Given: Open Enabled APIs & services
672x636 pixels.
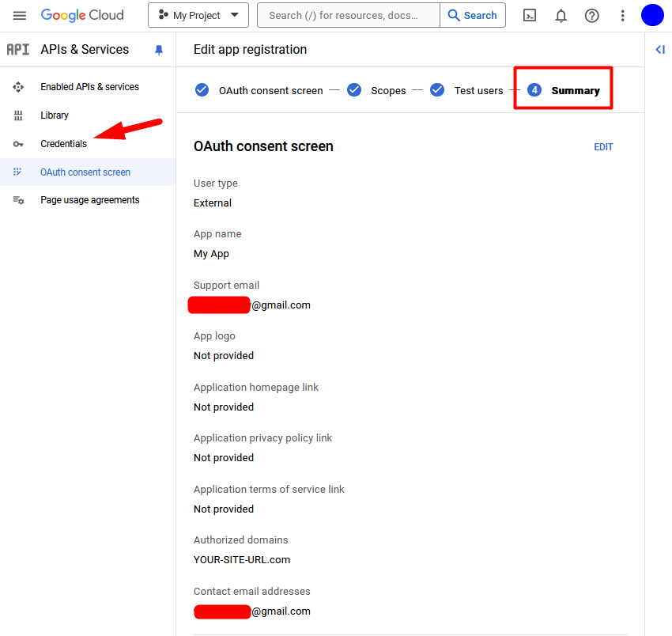Looking at the screenshot, I should pos(89,87).
